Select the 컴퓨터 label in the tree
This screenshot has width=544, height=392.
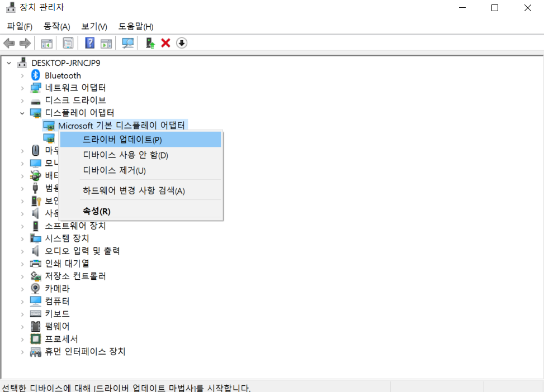pyautogui.click(x=57, y=301)
